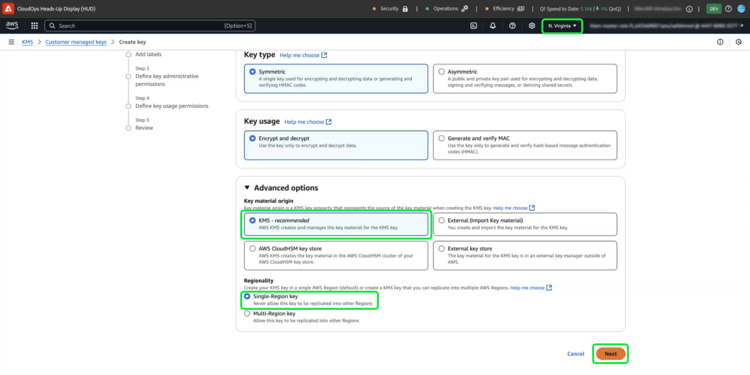Open Key usage Help me choose link
Screen dimensions: 750x375
308,122
